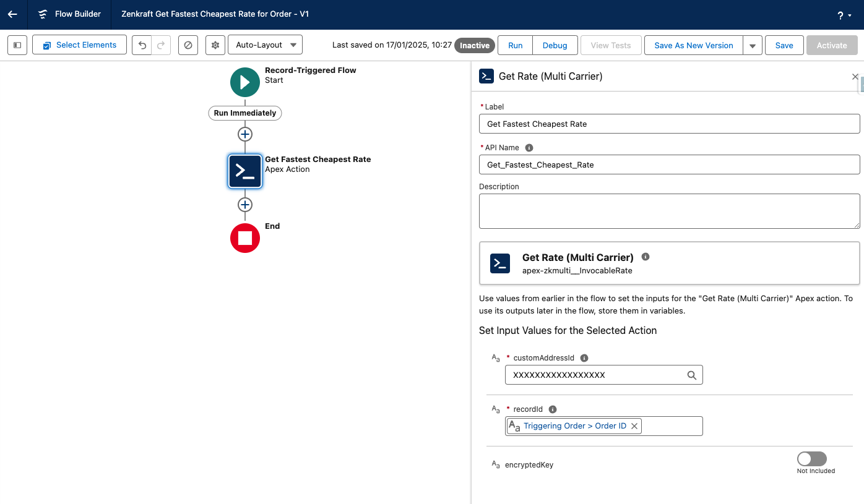Viewport: 864px width, 504px height.
Task: Click the Flow Builder title text
Action: click(x=78, y=14)
